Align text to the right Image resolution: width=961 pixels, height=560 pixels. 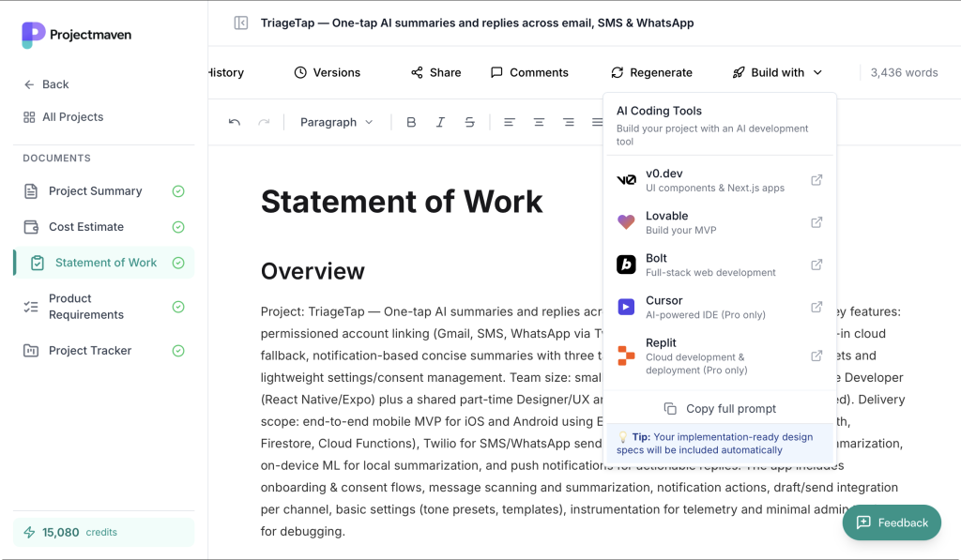(x=569, y=122)
